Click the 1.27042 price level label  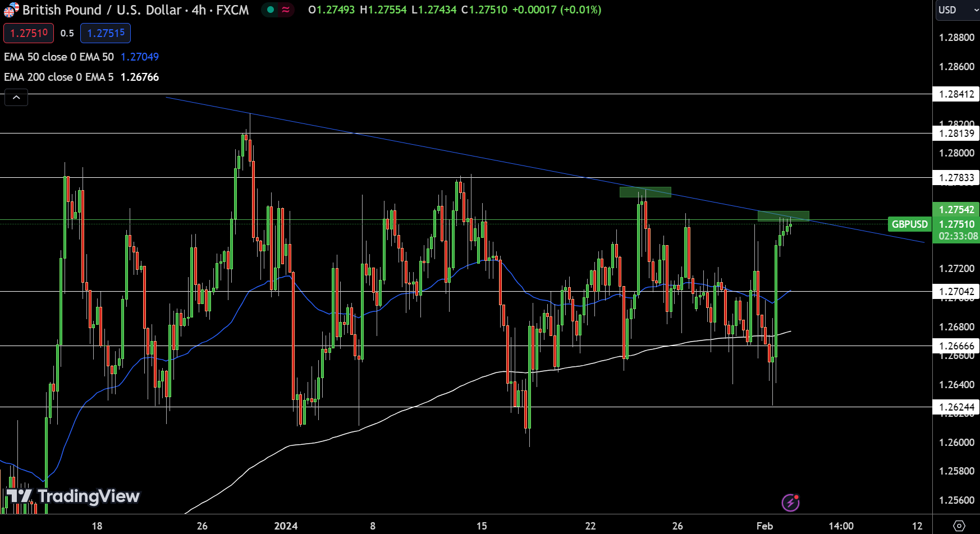956,291
